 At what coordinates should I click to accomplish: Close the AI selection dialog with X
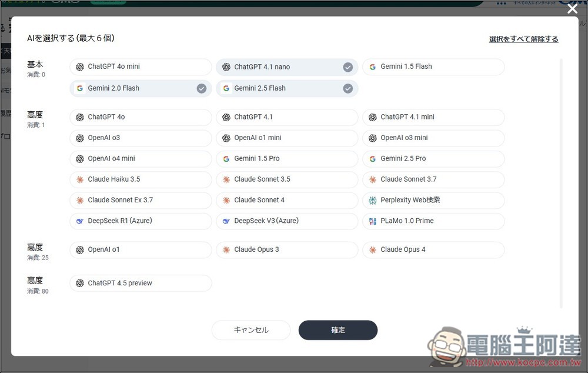(572, 9)
